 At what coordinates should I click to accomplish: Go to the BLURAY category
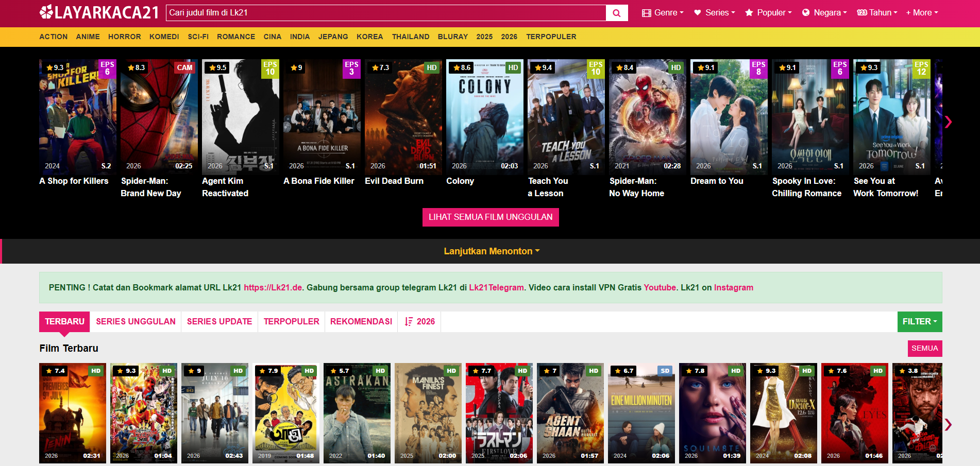click(x=453, y=37)
